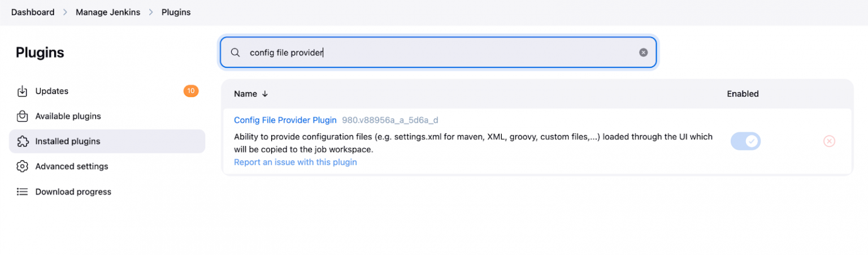Click inside the plugin search field

[x=439, y=53]
